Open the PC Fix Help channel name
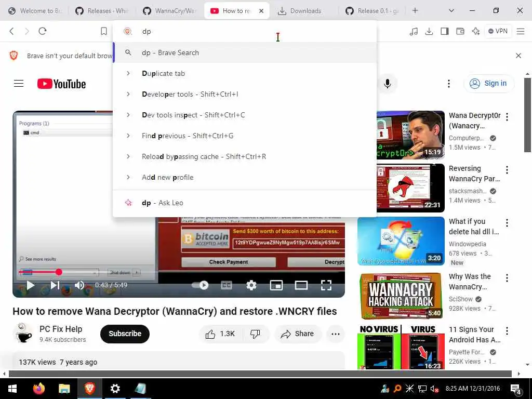 61,329
